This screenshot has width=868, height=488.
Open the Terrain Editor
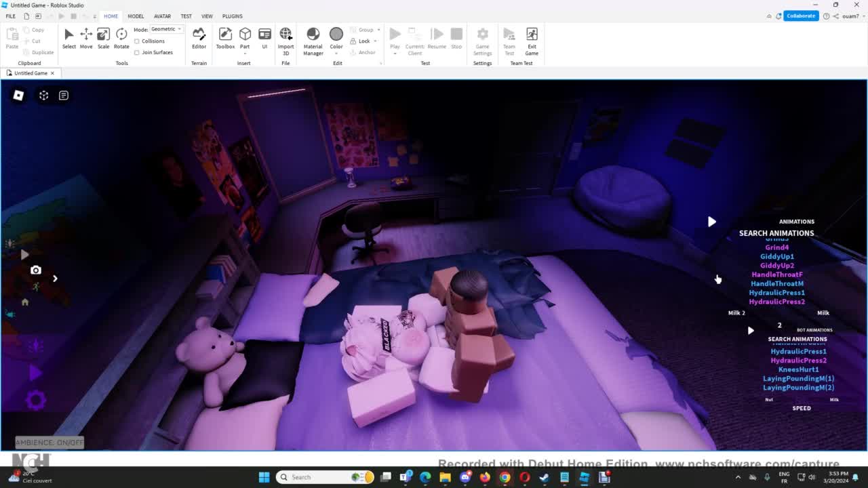tap(199, 38)
